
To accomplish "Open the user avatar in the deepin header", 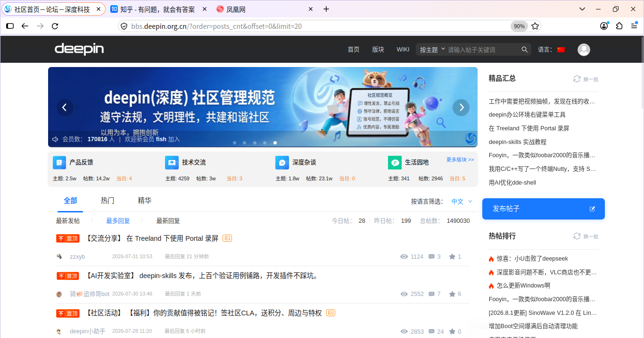I will (x=584, y=50).
